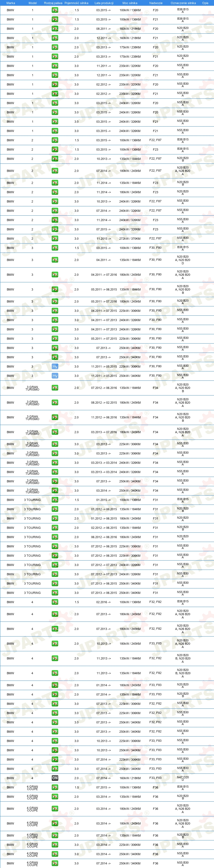Click petrol icon in BMW 2 10.2013 135kW row
The height and width of the screenshot is (868, 214).
click(55, 159)
